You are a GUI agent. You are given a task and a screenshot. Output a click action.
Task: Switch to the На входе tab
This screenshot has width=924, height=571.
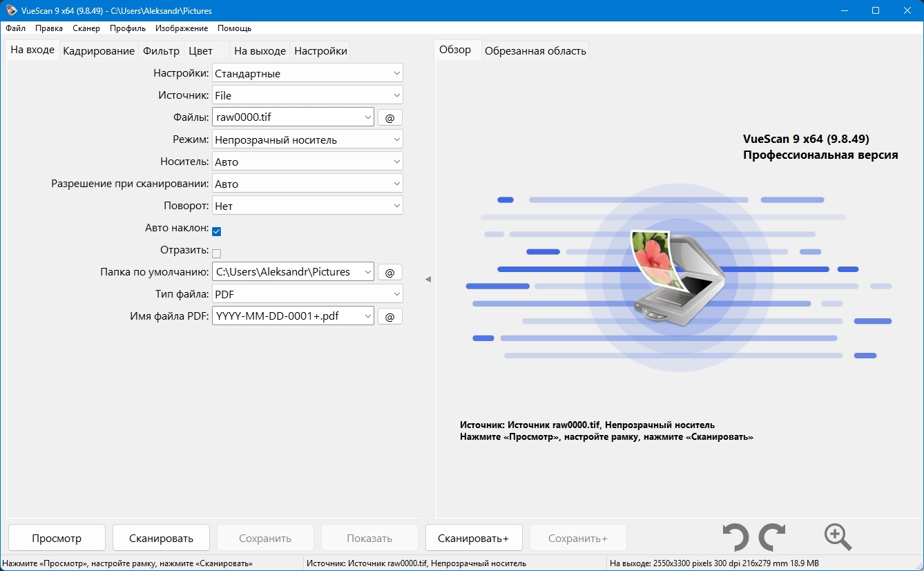[x=32, y=50]
